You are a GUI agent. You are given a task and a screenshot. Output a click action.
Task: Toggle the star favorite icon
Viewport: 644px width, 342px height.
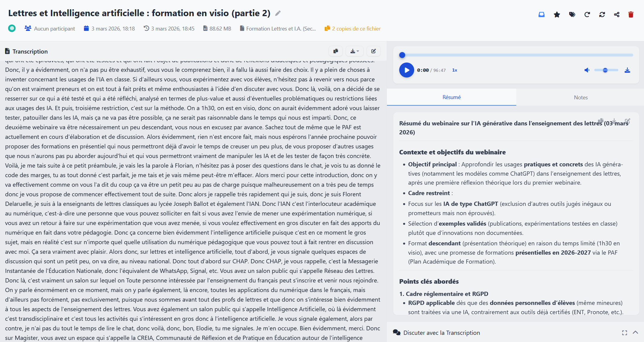(x=557, y=15)
